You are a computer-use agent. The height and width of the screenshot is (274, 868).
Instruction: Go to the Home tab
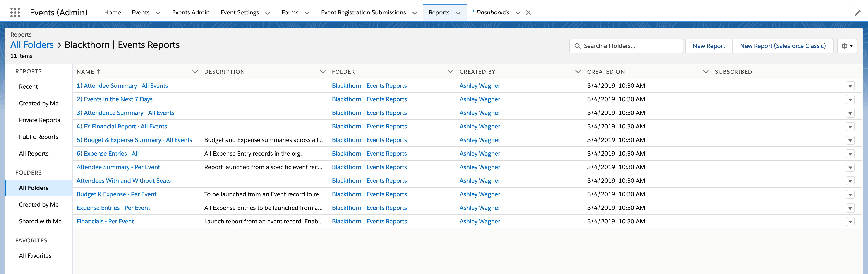pos(112,12)
